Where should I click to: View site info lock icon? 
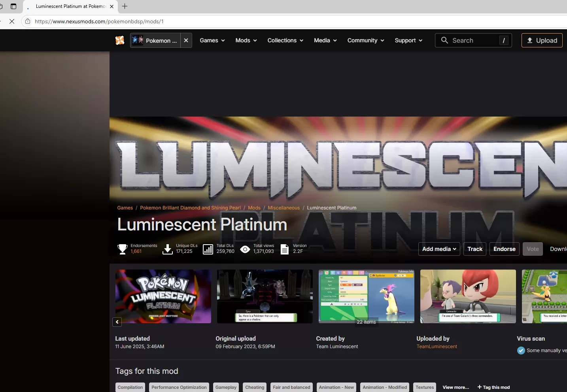tap(28, 21)
